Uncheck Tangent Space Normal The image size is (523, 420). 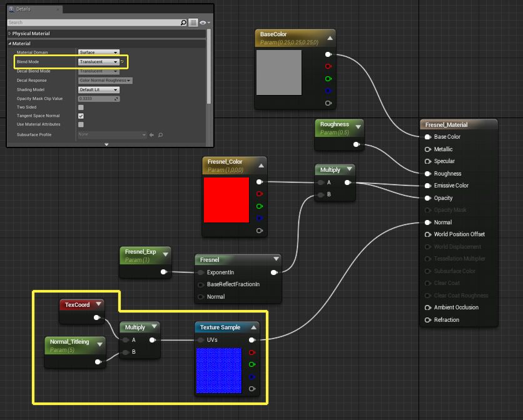click(x=81, y=116)
